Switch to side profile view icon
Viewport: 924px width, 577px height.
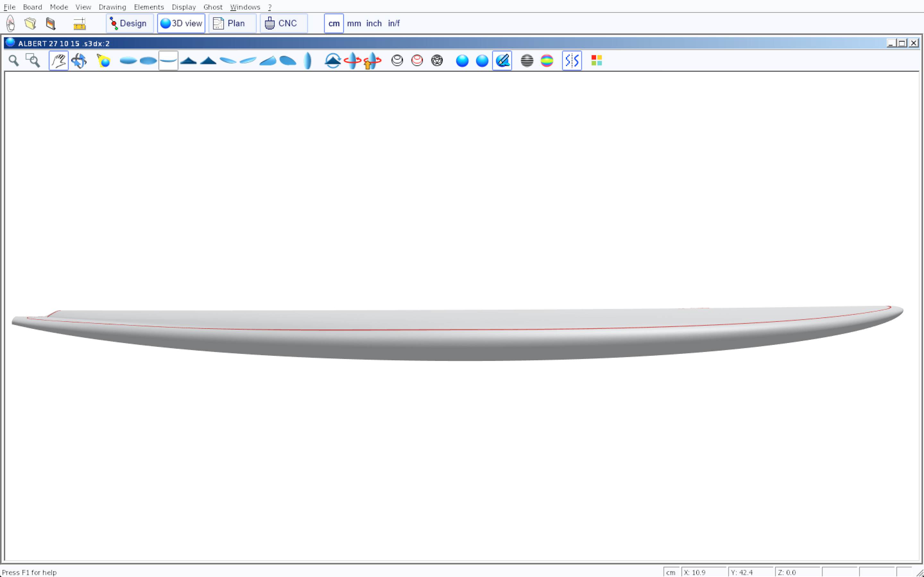pyautogui.click(x=168, y=61)
